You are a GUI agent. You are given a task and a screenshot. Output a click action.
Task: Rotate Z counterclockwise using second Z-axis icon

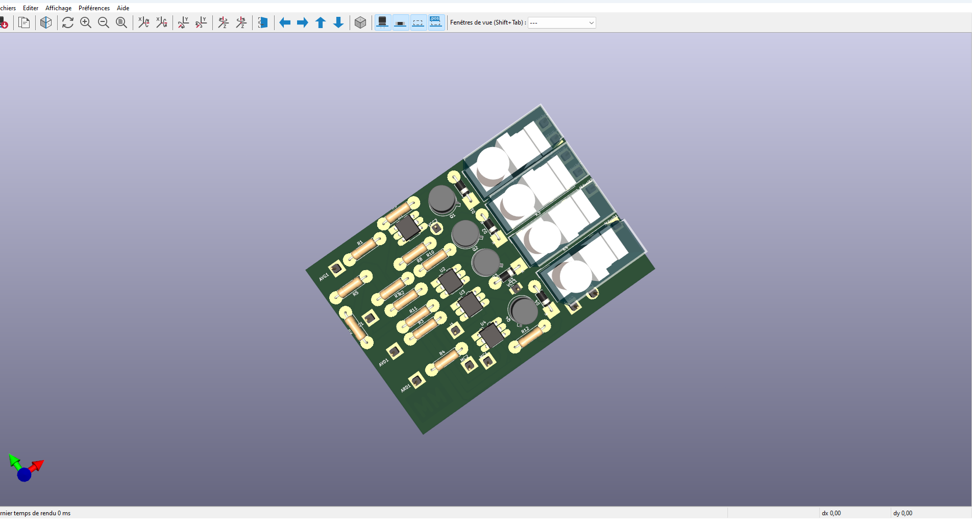click(241, 23)
